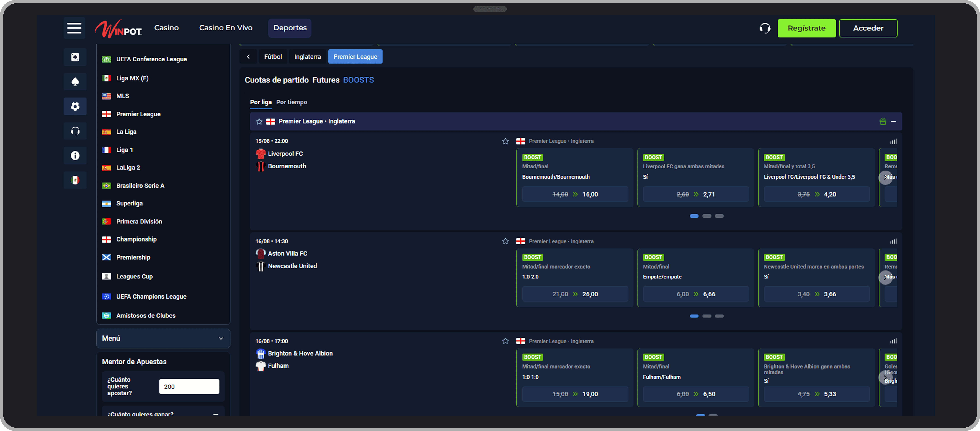Click Premier League breadcrumb chip

pyautogui.click(x=355, y=57)
